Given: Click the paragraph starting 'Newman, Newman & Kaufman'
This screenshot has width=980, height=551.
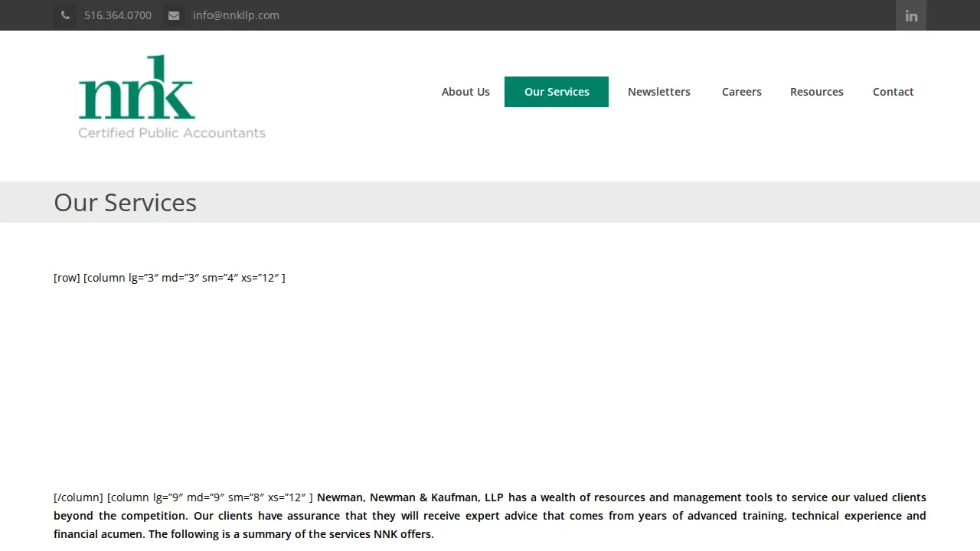Looking at the screenshot, I should click(x=490, y=516).
